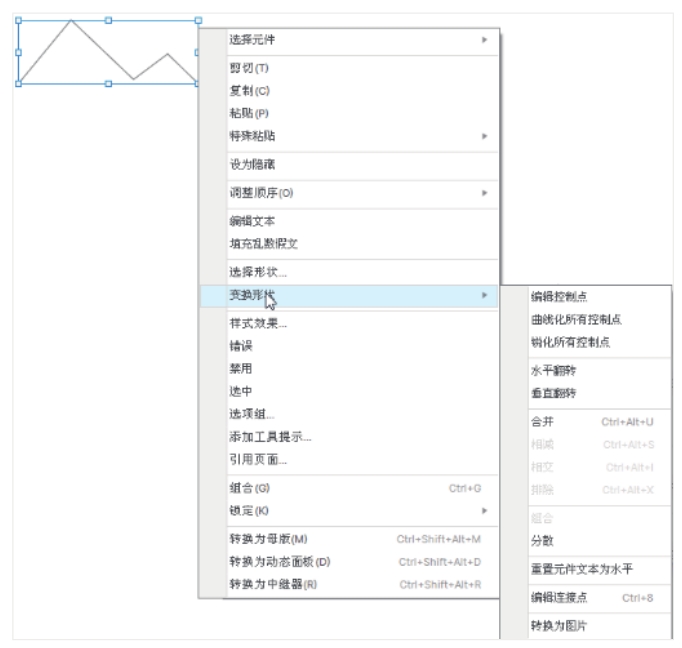This screenshot has width=682, height=648.
Task: Select 填充乱数假文 option
Action: 264,243
